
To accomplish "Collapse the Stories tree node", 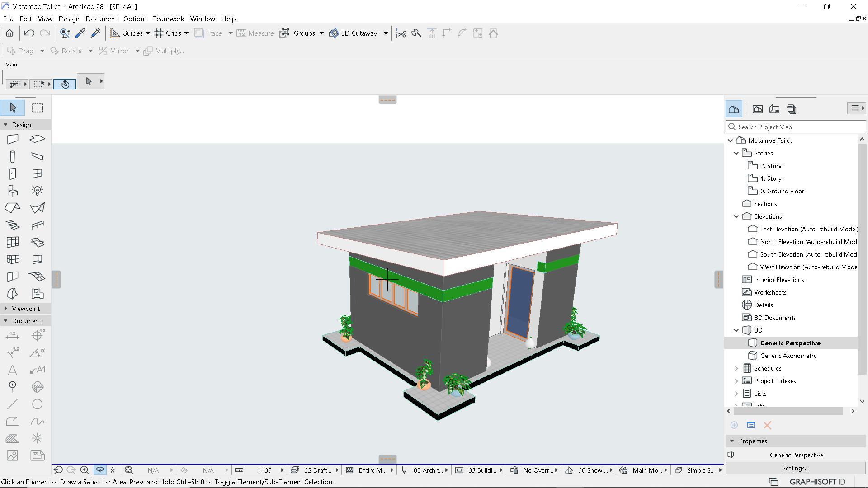I will [736, 153].
